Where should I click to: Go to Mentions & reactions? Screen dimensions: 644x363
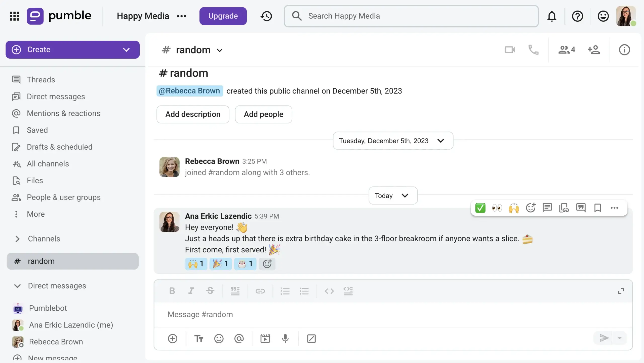pyautogui.click(x=63, y=113)
